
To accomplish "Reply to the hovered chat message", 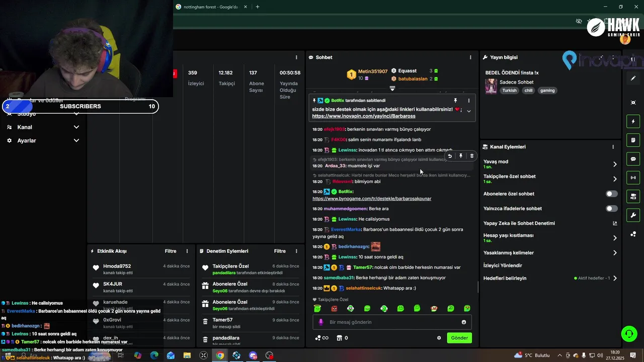I will coord(450,156).
